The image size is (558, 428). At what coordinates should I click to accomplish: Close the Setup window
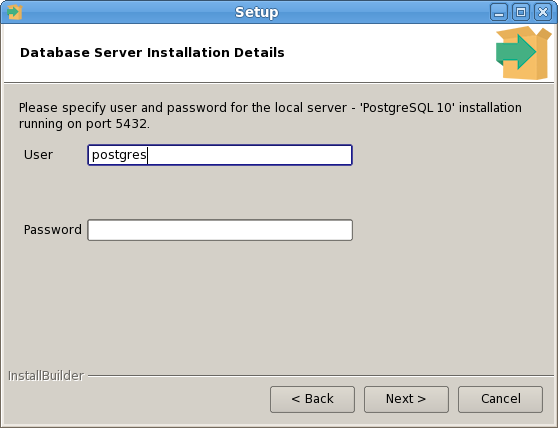(x=543, y=12)
